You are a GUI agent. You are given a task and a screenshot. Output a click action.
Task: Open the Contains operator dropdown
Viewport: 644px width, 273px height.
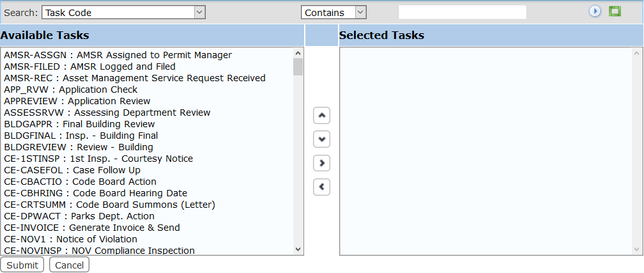333,12
